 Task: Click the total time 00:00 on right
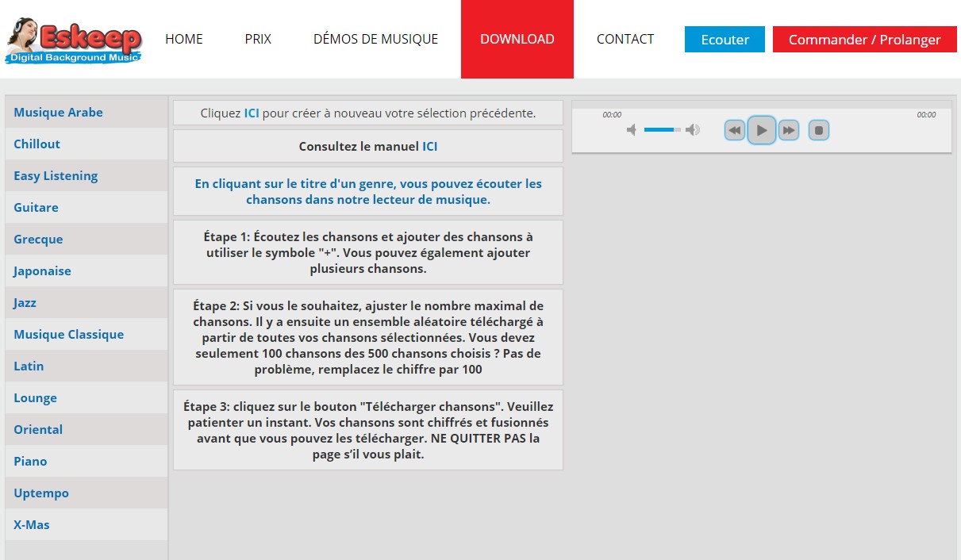click(x=926, y=115)
